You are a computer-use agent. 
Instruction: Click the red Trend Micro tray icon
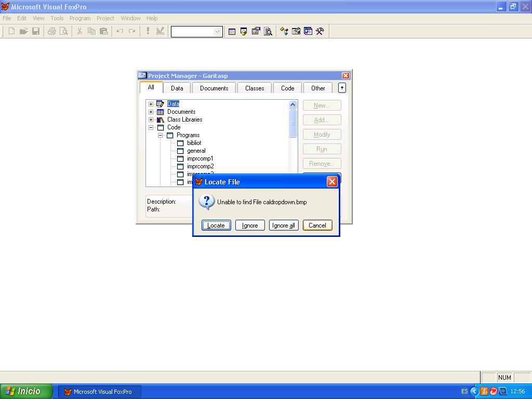coord(494,391)
